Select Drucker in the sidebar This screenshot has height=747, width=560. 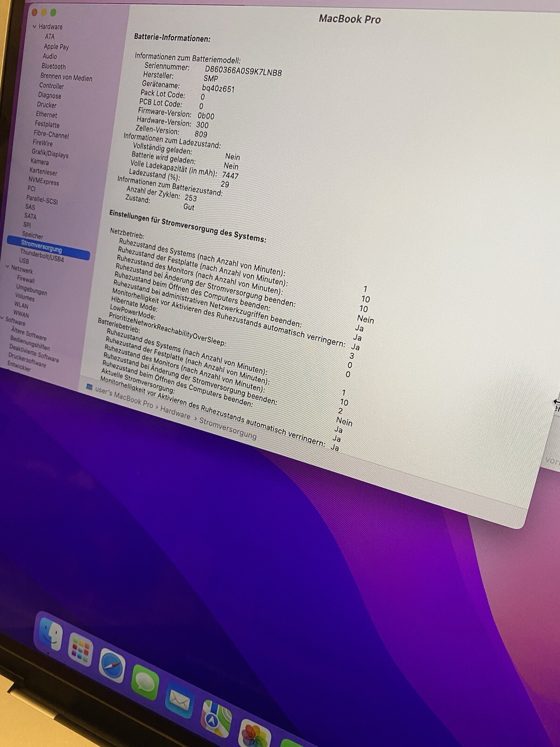tap(47, 105)
